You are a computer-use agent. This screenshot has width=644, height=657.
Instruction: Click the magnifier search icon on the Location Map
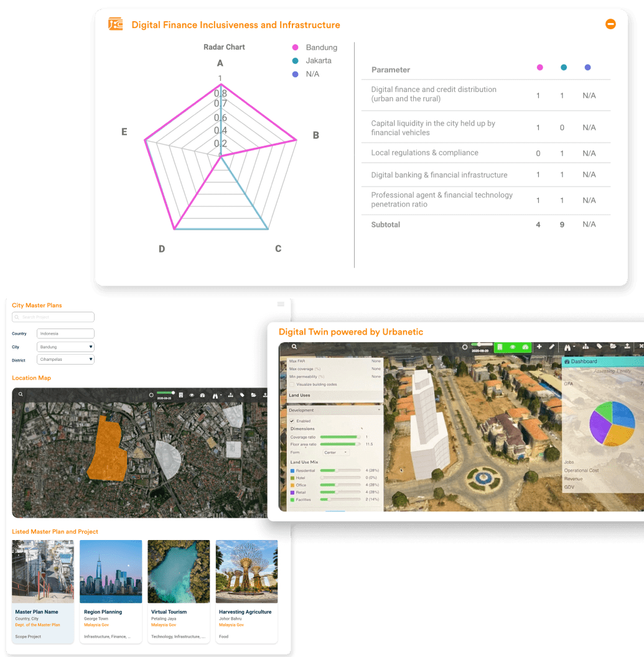click(20, 394)
